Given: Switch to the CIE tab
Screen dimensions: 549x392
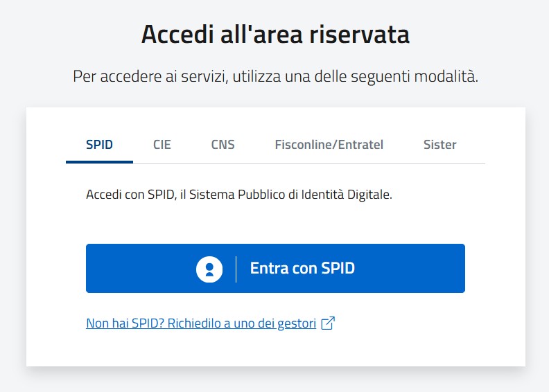Looking at the screenshot, I should tap(162, 145).
